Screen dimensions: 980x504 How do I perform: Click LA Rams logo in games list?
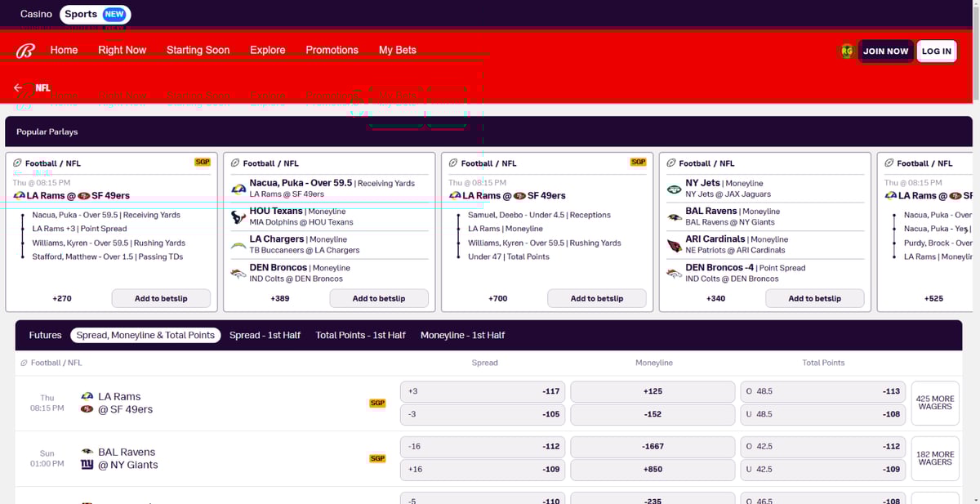click(x=87, y=396)
